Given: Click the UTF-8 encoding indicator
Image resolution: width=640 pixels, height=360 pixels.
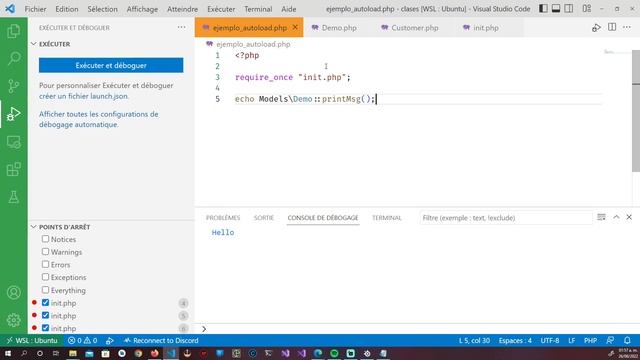Looking at the screenshot, I should click(x=550, y=340).
